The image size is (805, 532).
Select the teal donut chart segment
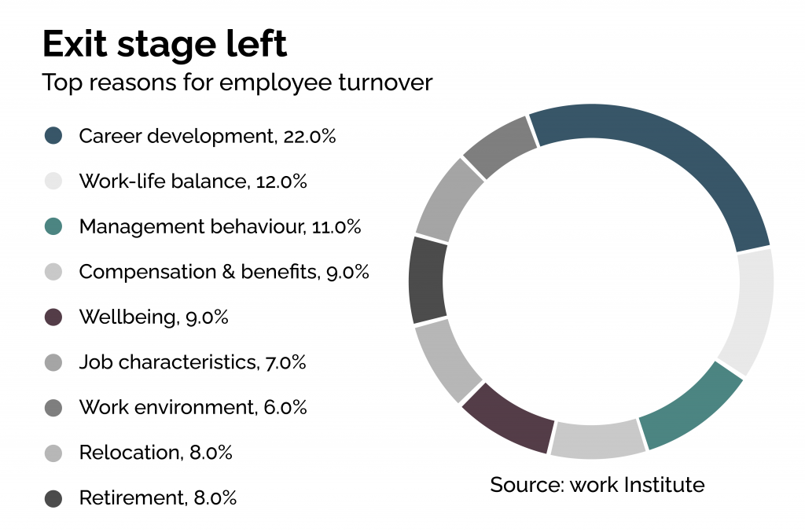point(688,409)
